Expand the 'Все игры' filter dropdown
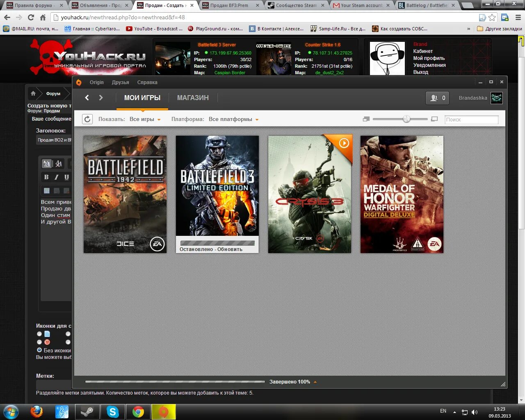 tap(145, 119)
